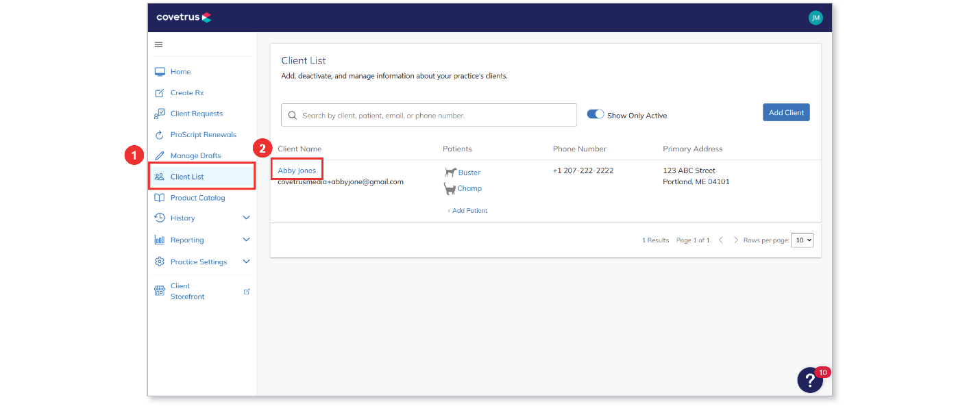This screenshot has width=980, height=406.
Task: Go to next page arrow
Action: (736, 240)
